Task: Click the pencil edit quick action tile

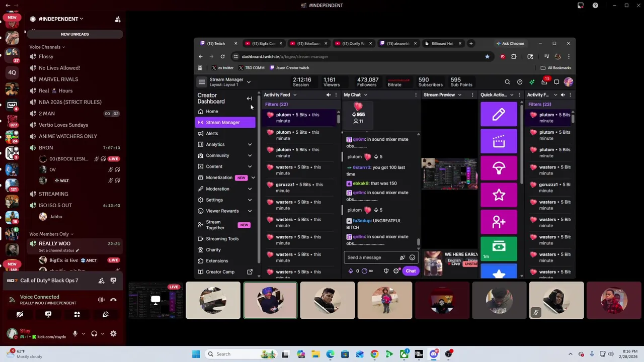Action: (x=499, y=114)
